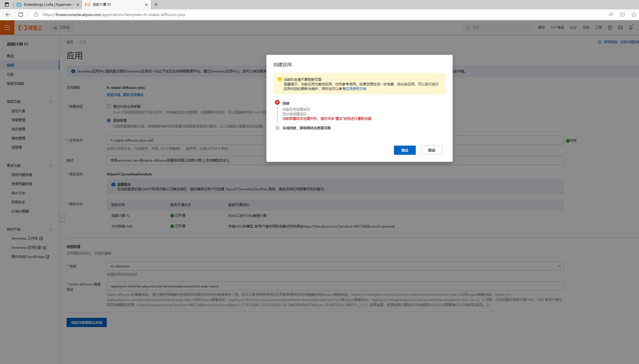Collapse the 高级功能 section

[x=51, y=102]
